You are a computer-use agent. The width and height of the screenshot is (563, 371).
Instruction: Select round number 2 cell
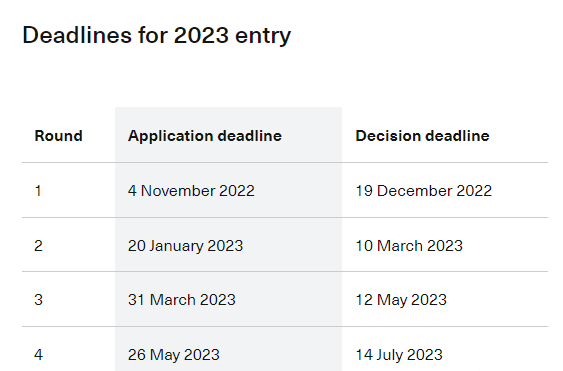38,246
